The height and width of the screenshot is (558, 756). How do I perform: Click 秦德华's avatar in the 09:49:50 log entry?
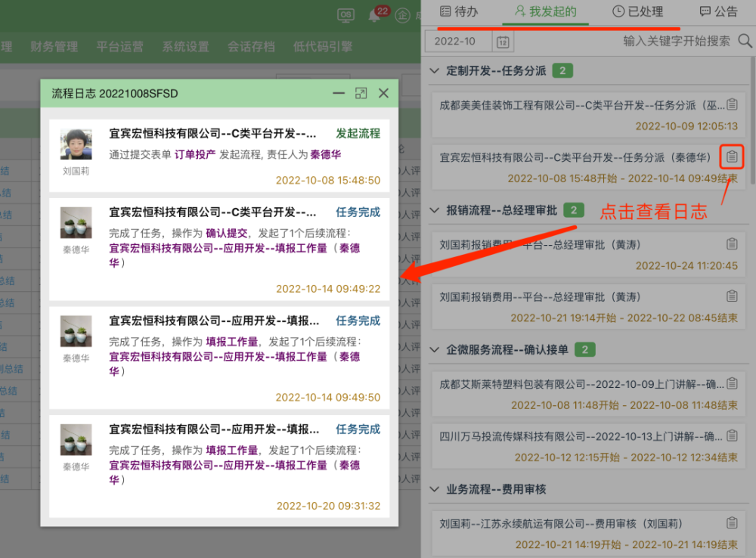pos(76,331)
